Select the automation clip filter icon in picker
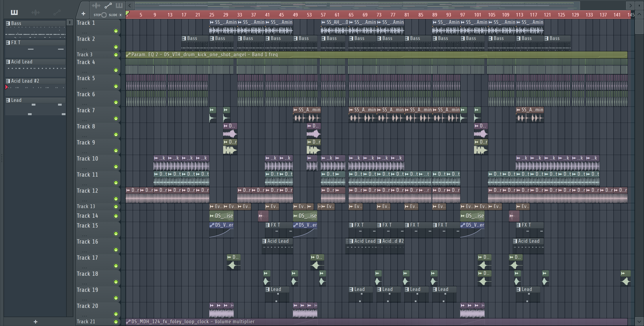Image resolution: width=644 pixels, height=326 pixels. pos(57,12)
